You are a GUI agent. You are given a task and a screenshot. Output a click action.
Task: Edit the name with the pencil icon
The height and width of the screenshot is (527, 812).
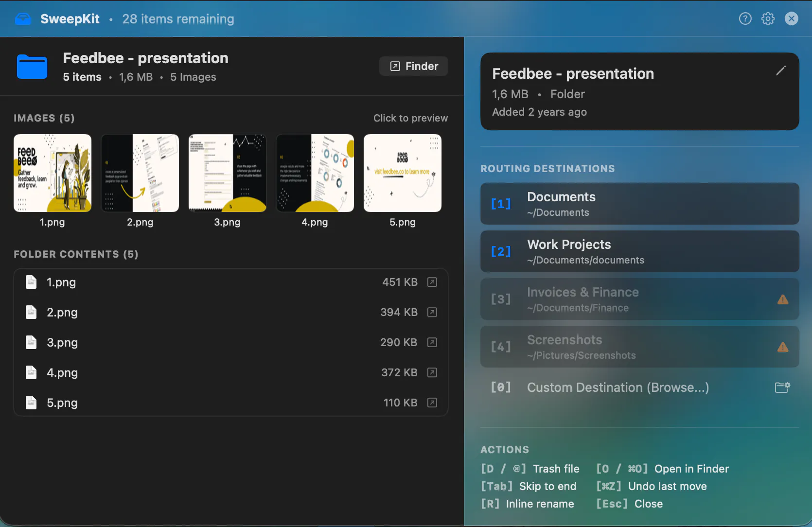coord(781,71)
